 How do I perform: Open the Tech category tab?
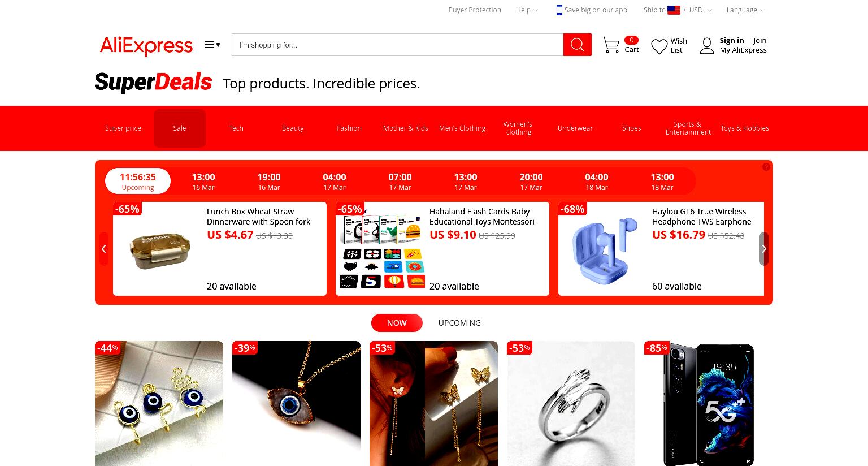236,128
